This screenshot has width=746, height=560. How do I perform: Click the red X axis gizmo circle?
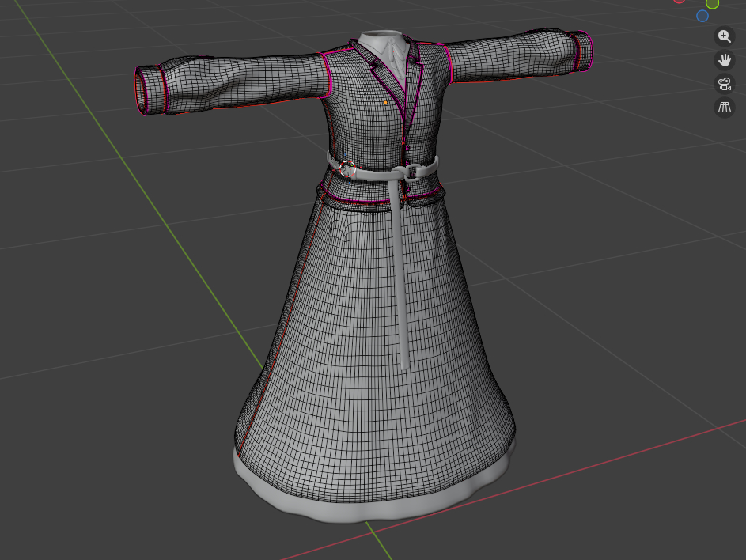click(x=679, y=2)
